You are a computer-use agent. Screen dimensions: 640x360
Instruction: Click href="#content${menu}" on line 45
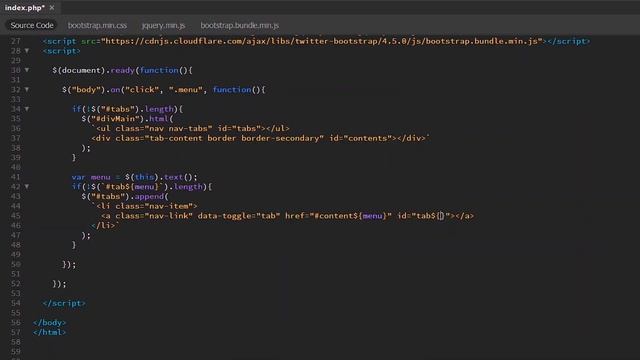pos(338,216)
